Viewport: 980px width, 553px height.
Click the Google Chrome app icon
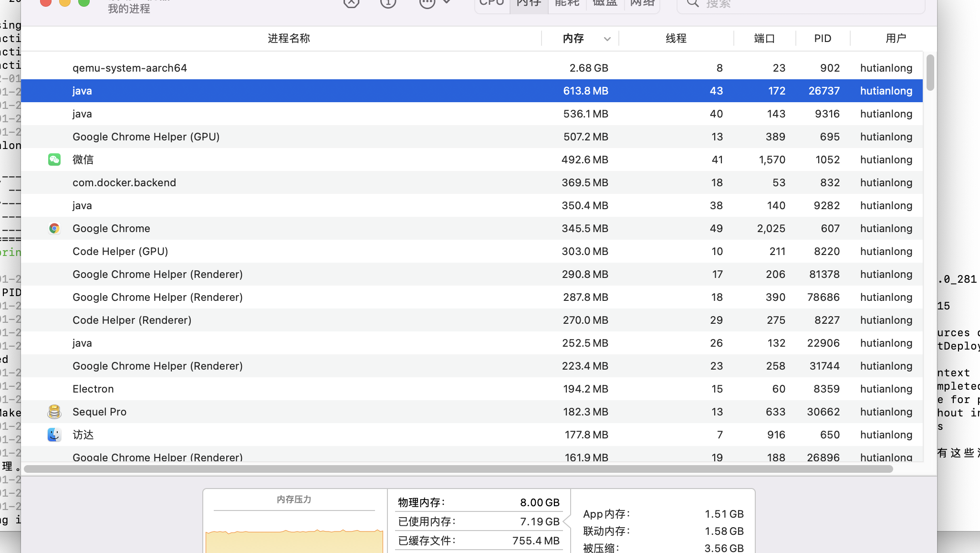(x=54, y=228)
